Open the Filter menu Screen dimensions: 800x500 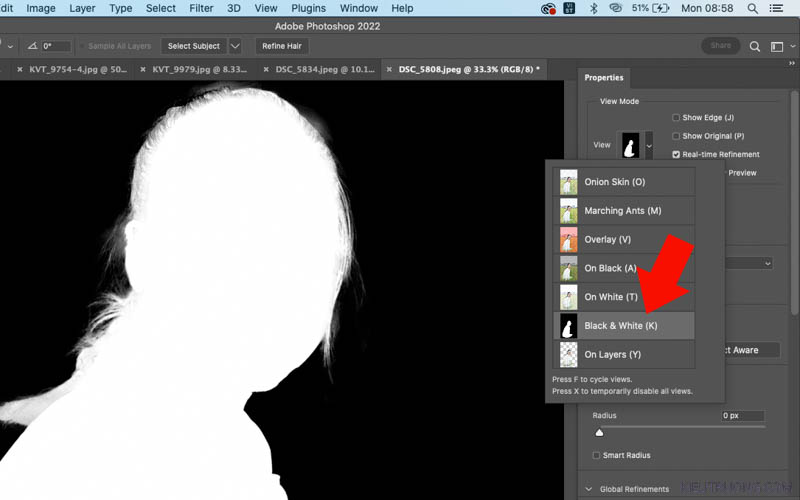click(x=201, y=8)
